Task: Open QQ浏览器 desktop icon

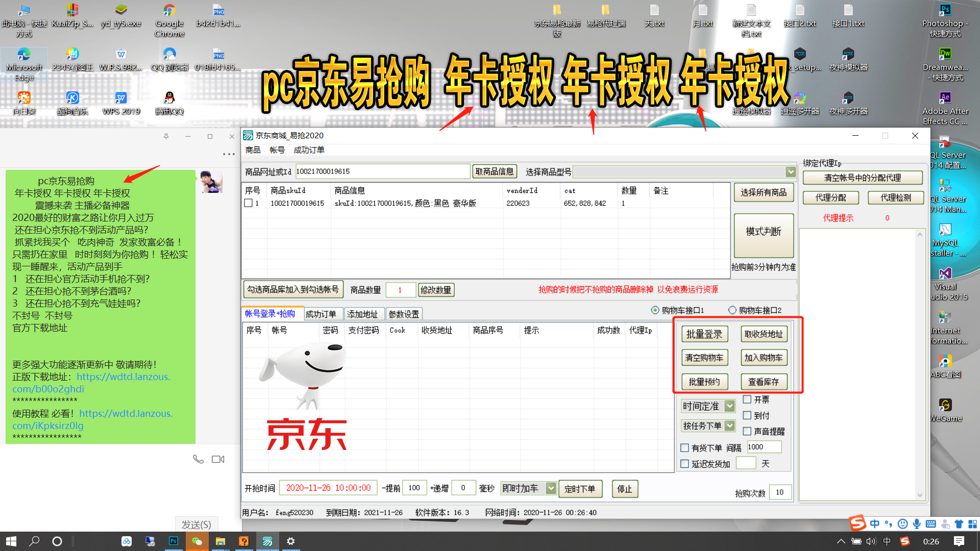Action: (x=169, y=60)
